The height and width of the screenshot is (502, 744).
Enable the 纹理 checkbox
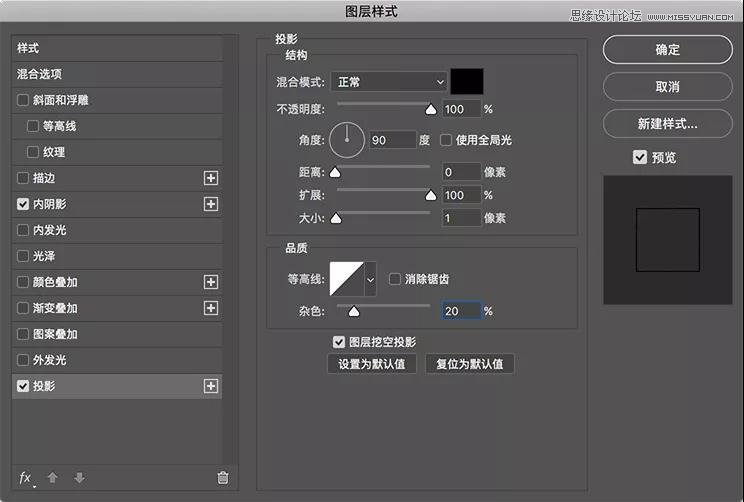[x=33, y=152]
